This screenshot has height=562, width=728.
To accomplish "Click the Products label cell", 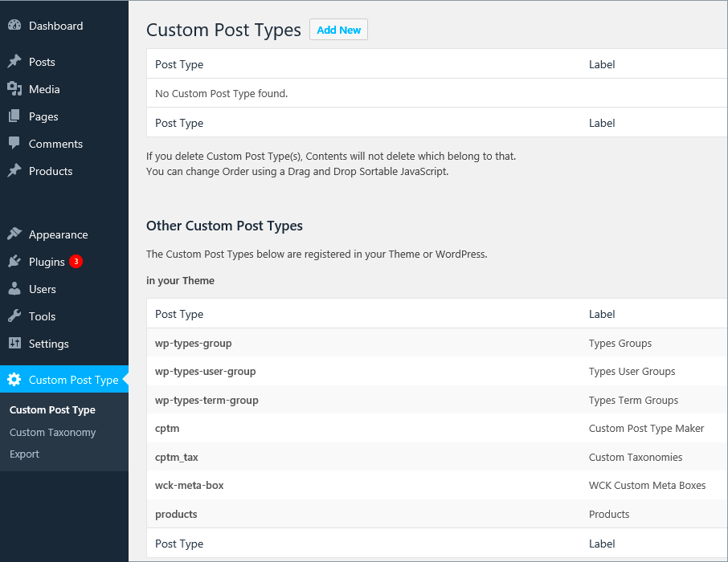I will [609, 514].
